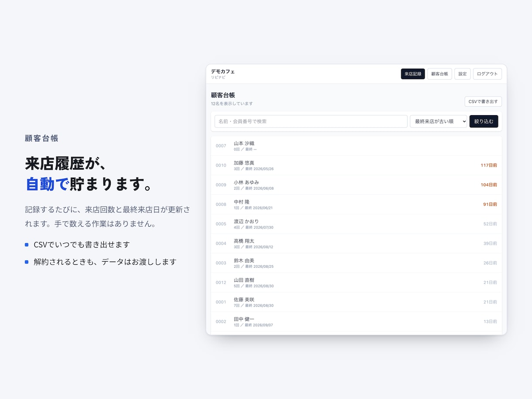
Task: Click the 52日前 elapsed-days label
Action: 490,224
